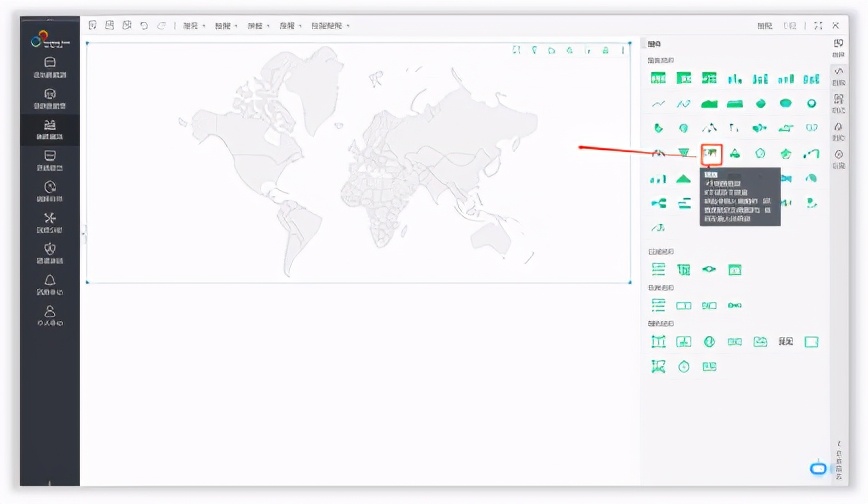Click the preview text button top right

[x=765, y=26]
